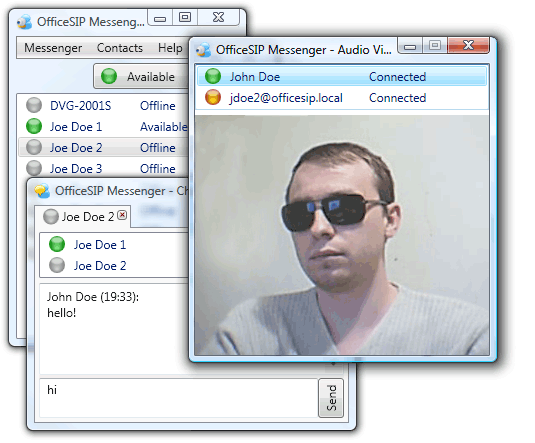
Task: Open the Messenger menu
Action: 53,48
